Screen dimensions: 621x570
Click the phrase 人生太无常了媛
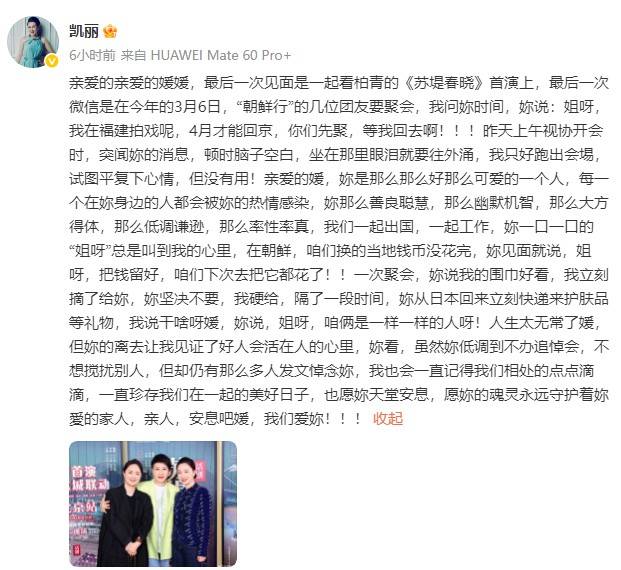(542, 322)
